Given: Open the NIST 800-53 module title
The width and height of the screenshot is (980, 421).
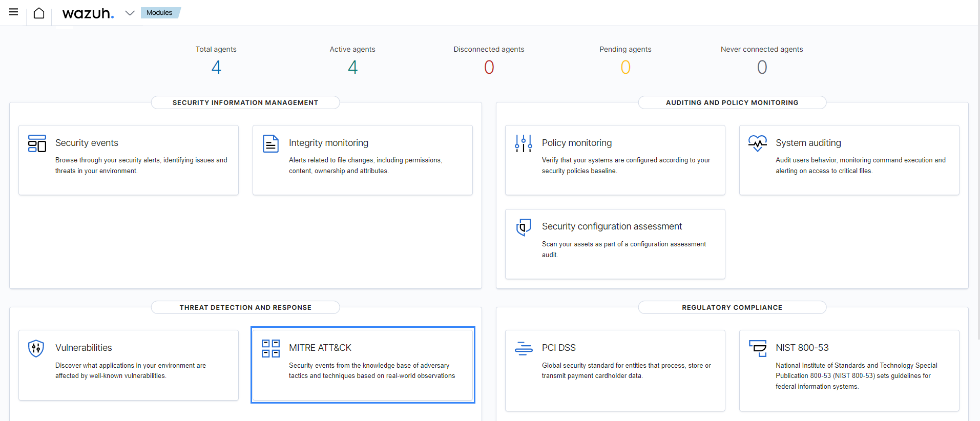Looking at the screenshot, I should [x=802, y=348].
